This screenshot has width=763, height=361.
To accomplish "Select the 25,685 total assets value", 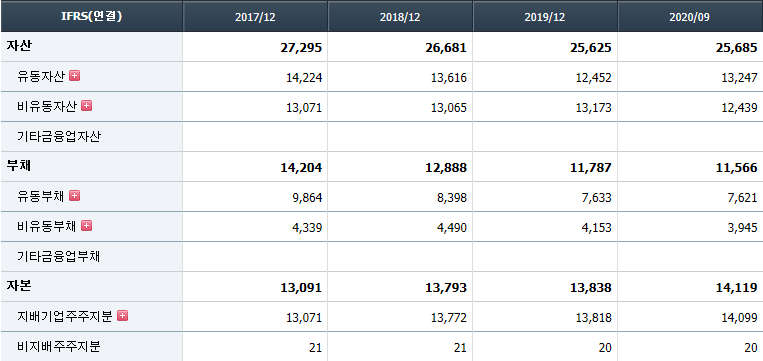I will click(736, 48).
